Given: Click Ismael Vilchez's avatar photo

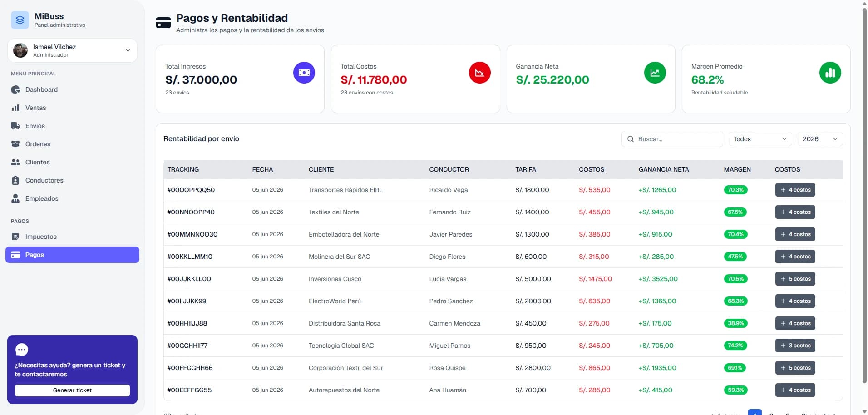Looking at the screenshot, I should tap(20, 50).
